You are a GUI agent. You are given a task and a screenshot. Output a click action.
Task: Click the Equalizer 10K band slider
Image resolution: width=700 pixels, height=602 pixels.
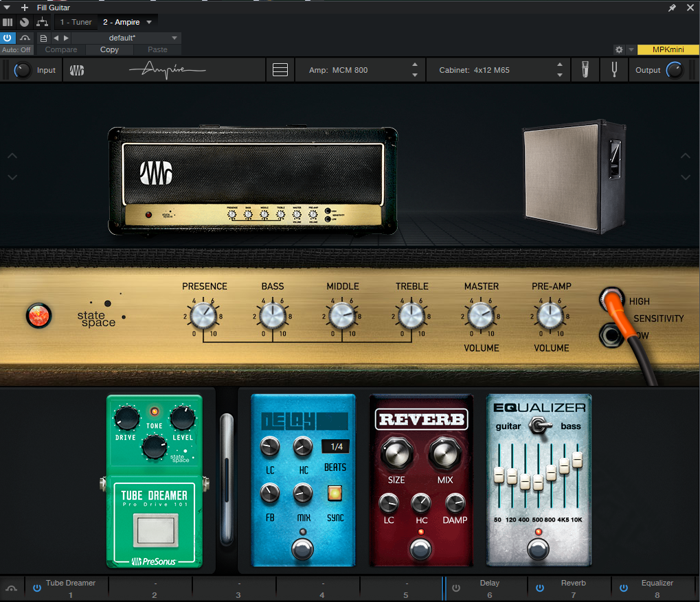point(577,460)
